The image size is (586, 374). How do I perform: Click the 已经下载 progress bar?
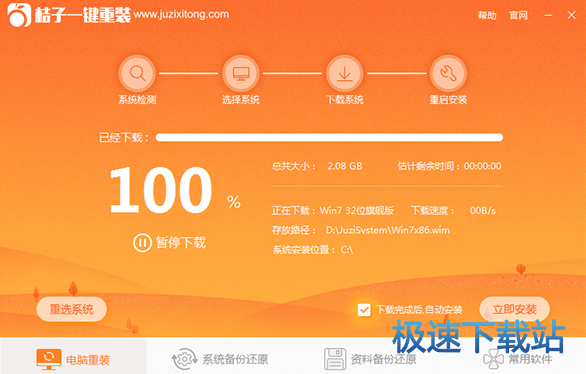(329, 137)
